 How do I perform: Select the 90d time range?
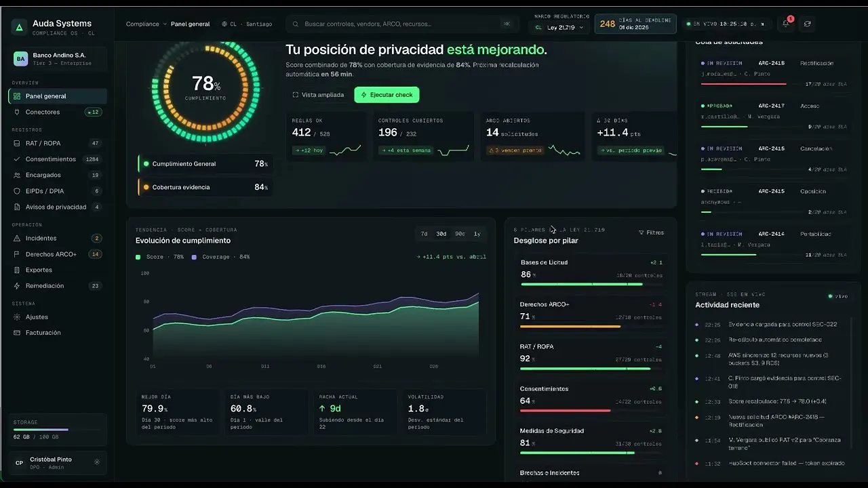tap(460, 234)
